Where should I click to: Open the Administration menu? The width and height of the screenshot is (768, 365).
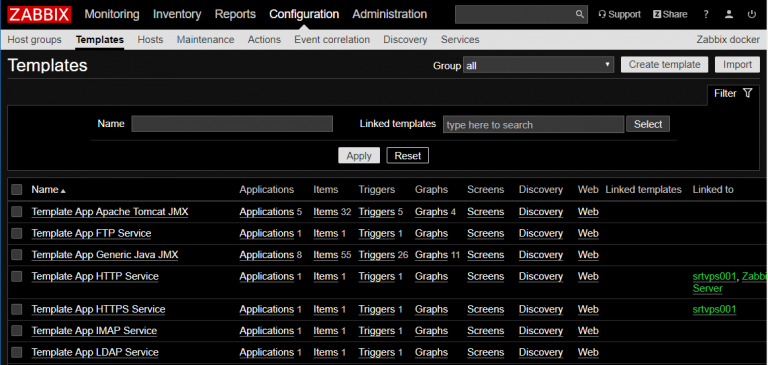(x=389, y=15)
